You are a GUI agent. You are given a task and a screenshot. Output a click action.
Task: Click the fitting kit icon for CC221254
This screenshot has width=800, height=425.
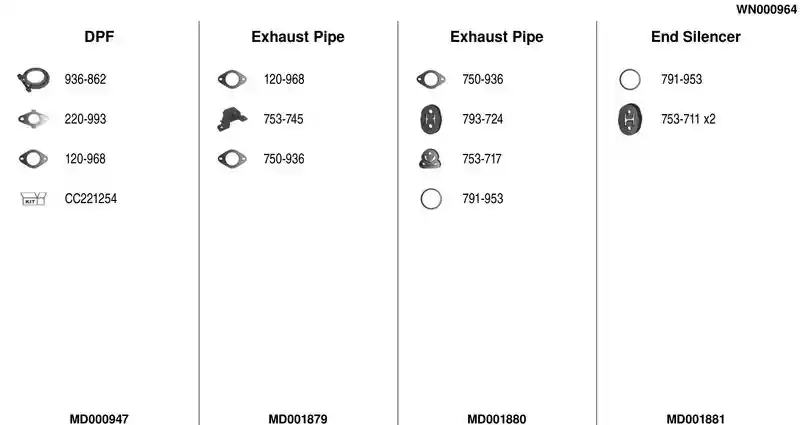point(33,198)
